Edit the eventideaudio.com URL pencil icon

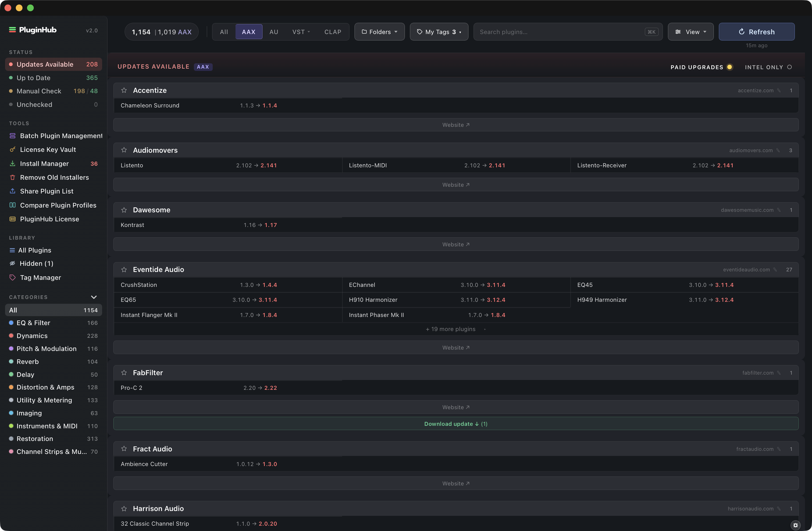tap(775, 270)
